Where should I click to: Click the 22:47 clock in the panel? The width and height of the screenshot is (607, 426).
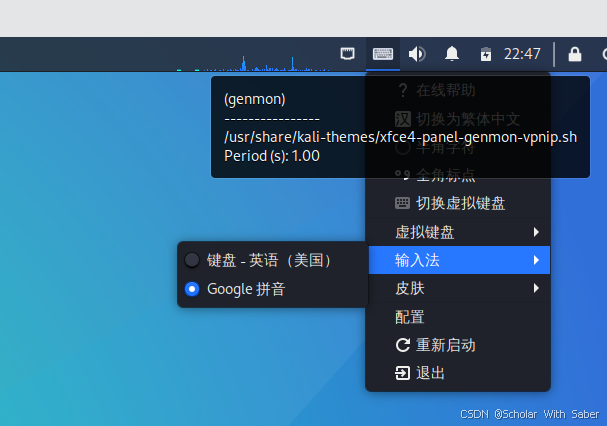[522, 54]
